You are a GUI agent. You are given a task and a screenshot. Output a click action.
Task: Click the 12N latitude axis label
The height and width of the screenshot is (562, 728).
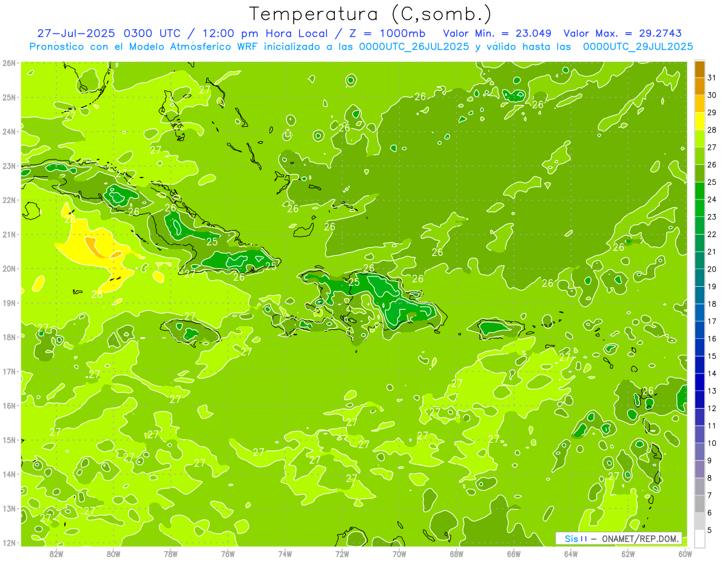pyautogui.click(x=8, y=543)
